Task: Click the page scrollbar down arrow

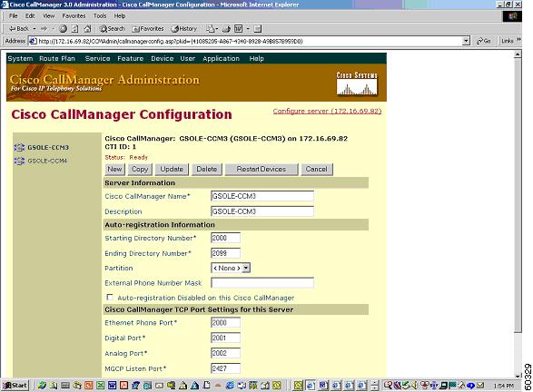Action: pos(518,375)
